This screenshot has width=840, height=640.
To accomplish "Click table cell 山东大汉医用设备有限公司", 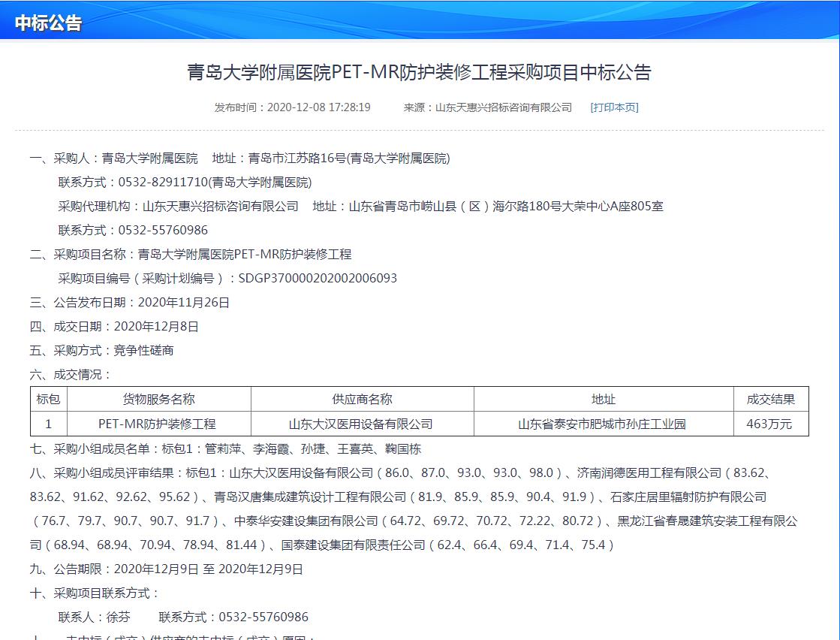I will pyautogui.click(x=360, y=424).
